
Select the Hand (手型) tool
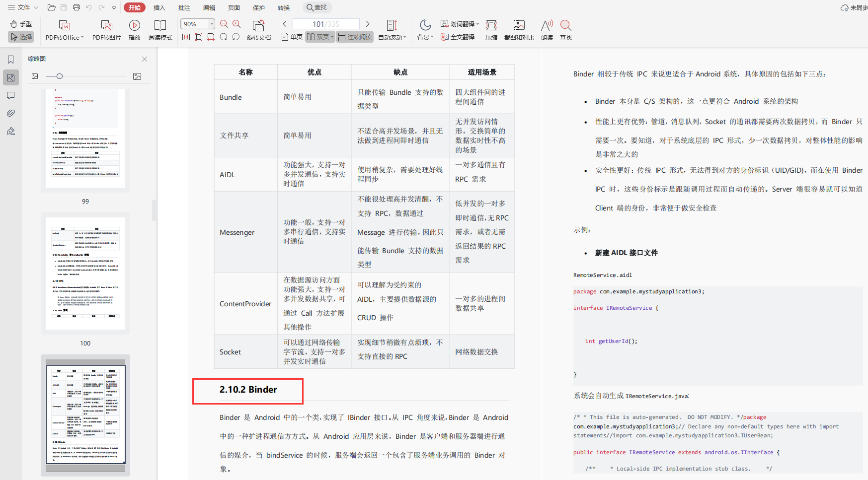tap(21, 24)
